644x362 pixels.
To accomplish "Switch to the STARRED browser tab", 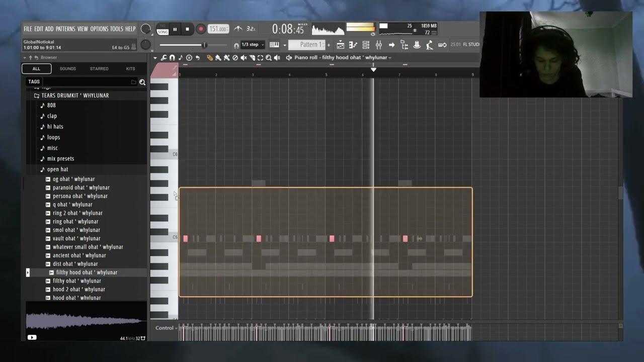I will click(x=99, y=69).
